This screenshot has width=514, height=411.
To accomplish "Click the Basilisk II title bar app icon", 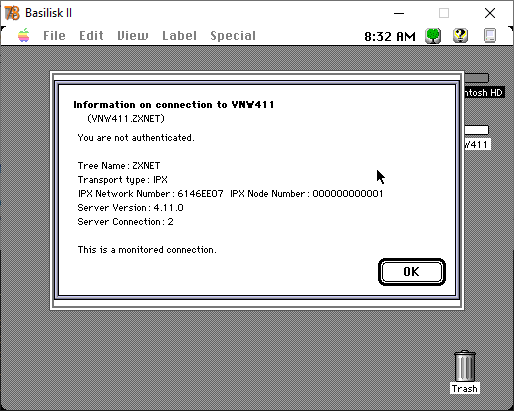I will point(12,13).
